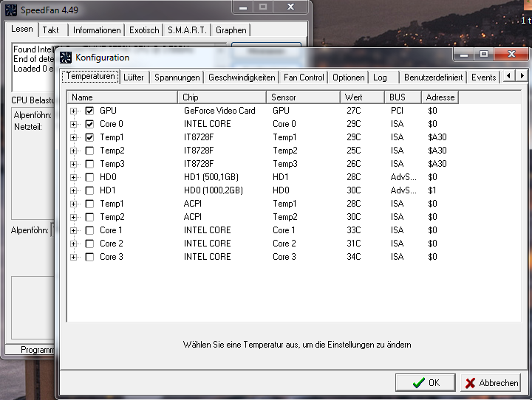Sort by the Name column header
The height and width of the screenshot is (400, 532).
pyautogui.click(x=123, y=97)
